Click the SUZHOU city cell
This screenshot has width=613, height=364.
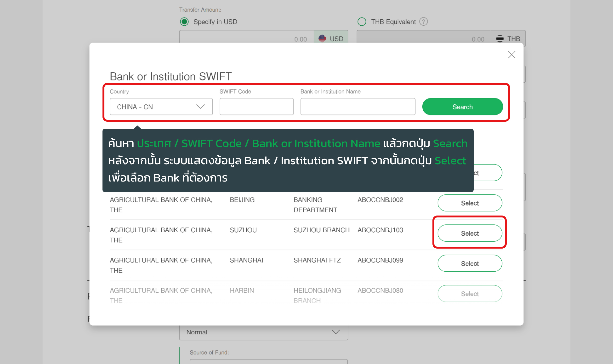tap(243, 230)
